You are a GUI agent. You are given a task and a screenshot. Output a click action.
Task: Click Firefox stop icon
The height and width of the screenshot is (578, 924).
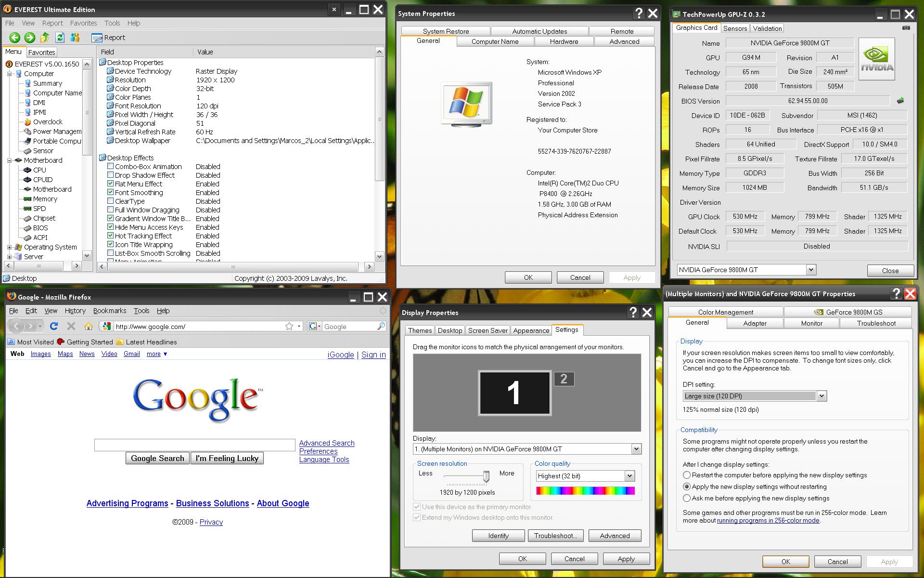(x=71, y=326)
